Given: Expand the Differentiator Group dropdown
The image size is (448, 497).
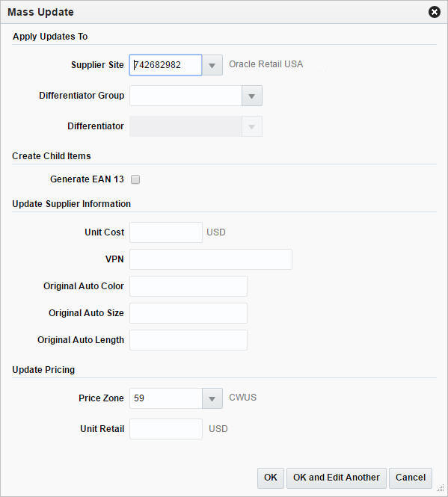Looking at the screenshot, I should [252, 96].
